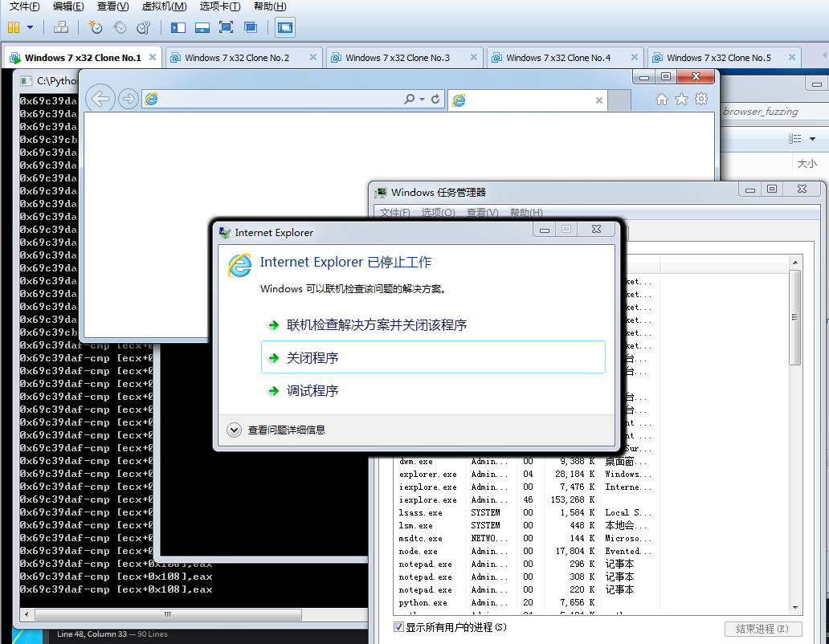Select the node.exe process row
This screenshot has height=644, width=829.
point(525,551)
